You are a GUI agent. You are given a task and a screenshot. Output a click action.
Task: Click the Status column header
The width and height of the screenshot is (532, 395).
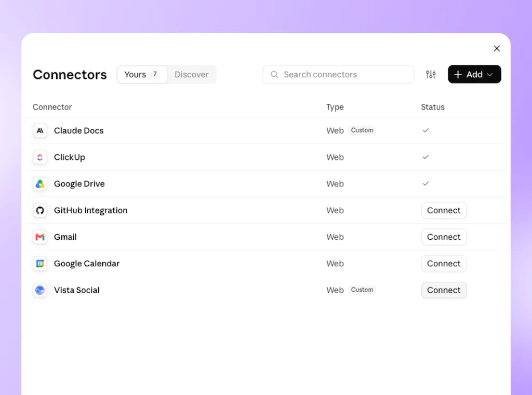pos(433,107)
